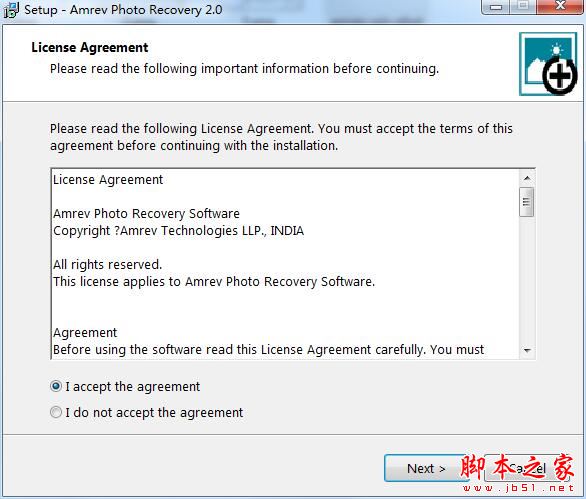Click the "Copyright ?Amrev Technologies LLP., INDIA" line
Screen dimensions: 586x499
tap(178, 231)
